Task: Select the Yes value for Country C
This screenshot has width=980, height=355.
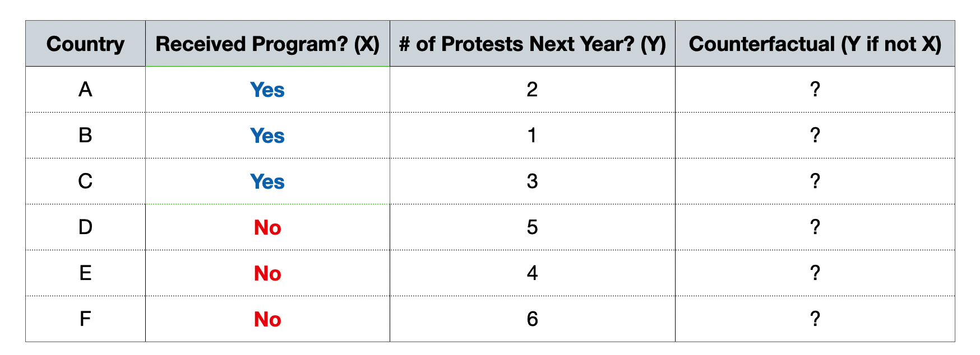Action: pyautogui.click(x=267, y=181)
